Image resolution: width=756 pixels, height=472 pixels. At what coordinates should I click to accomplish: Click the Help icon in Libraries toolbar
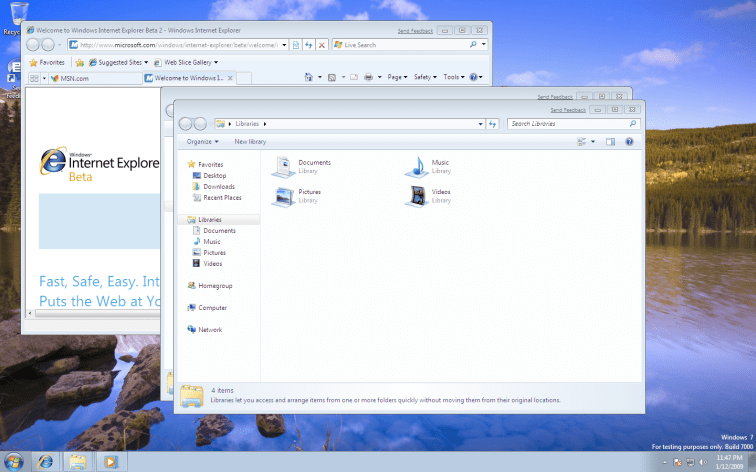point(629,142)
